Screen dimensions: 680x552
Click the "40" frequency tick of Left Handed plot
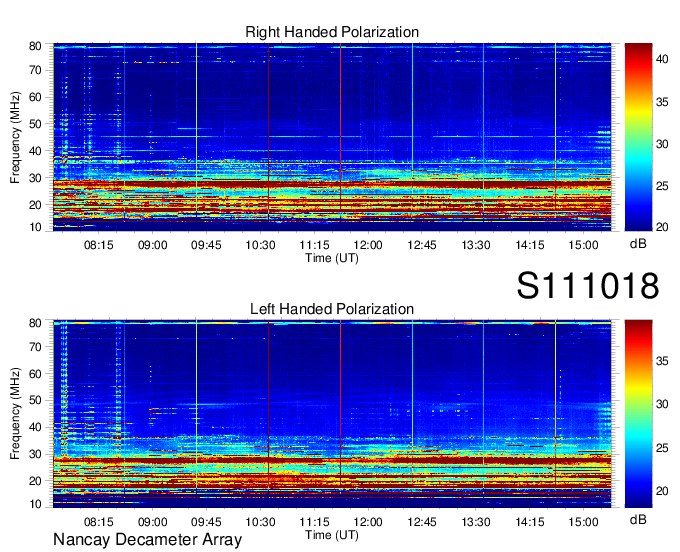coord(36,428)
